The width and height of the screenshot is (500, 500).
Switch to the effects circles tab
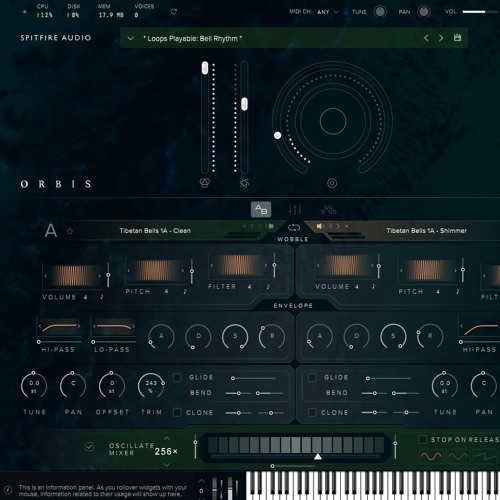(x=329, y=210)
